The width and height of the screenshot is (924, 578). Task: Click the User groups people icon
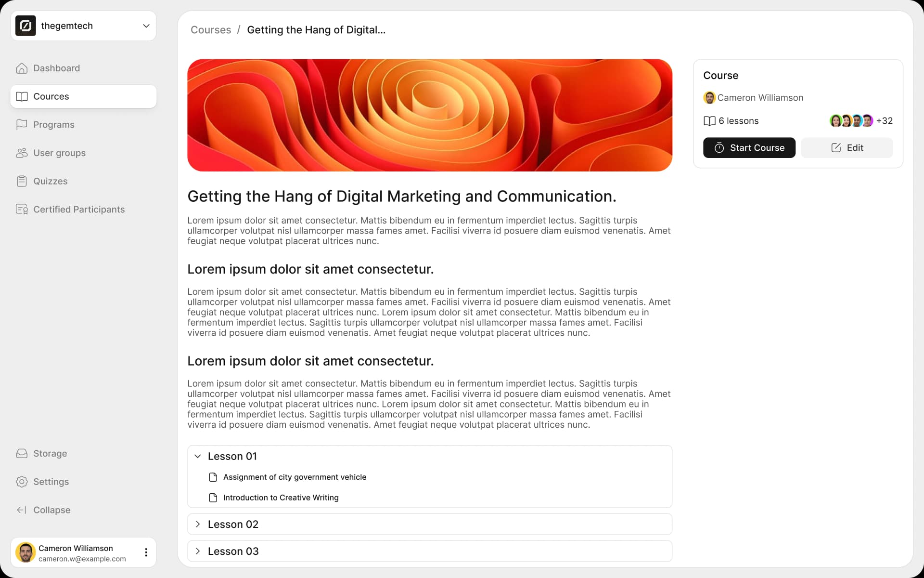pyautogui.click(x=22, y=153)
